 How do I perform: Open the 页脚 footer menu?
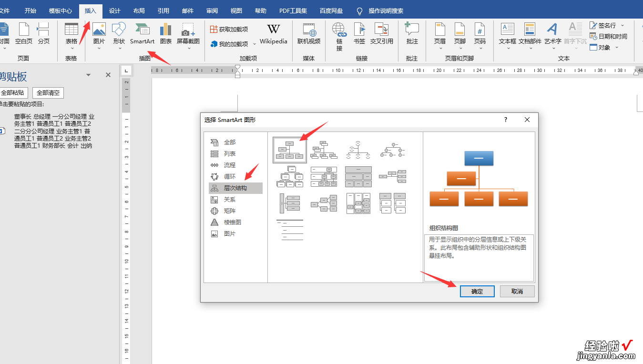tap(460, 35)
